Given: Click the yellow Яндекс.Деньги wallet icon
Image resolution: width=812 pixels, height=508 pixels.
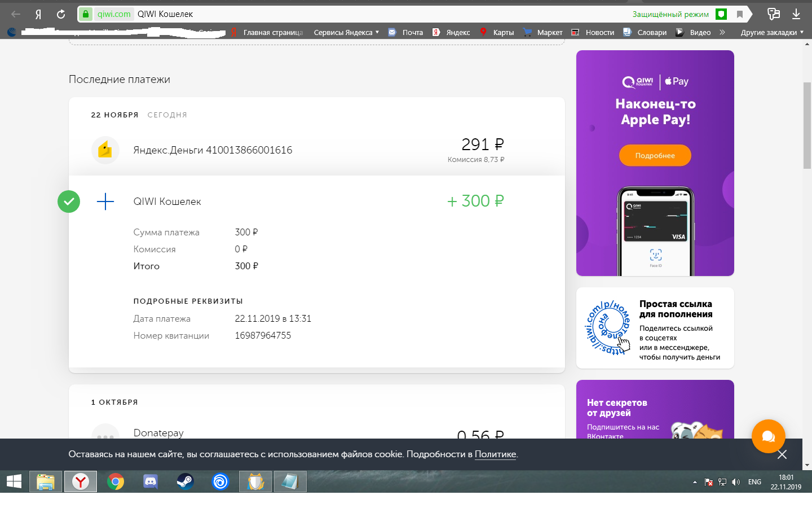Looking at the screenshot, I should (105, 150).
